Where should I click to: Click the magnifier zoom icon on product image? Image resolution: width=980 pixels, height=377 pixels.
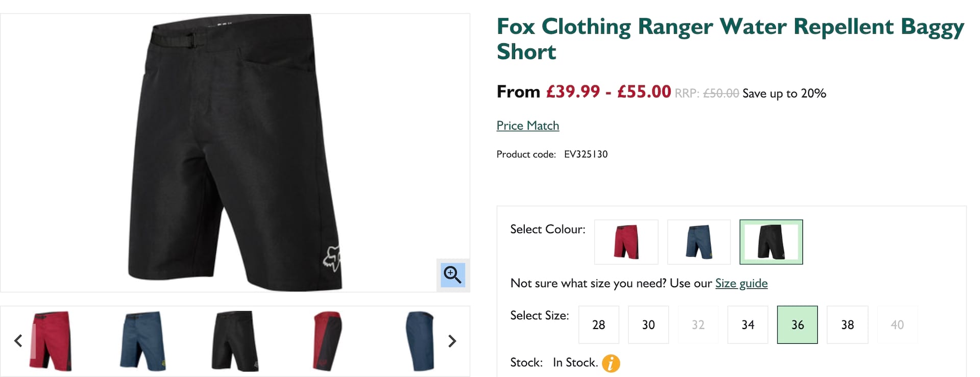[452, 275]
